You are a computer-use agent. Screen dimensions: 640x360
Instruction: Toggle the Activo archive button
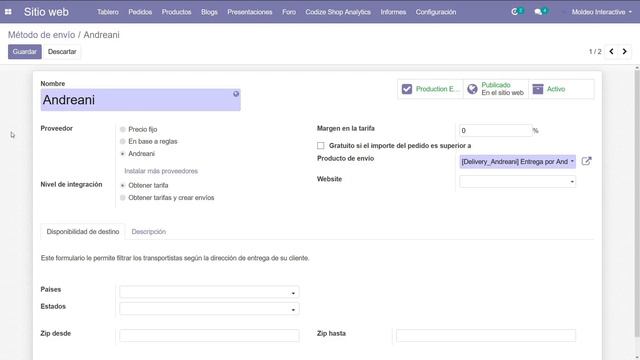pyautogui.click(x=561, y=89)
